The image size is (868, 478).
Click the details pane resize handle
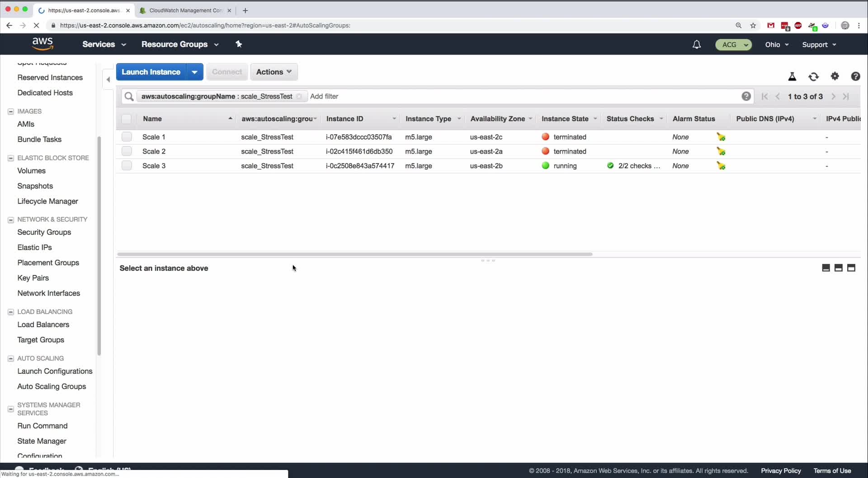[x=488, y=260]
